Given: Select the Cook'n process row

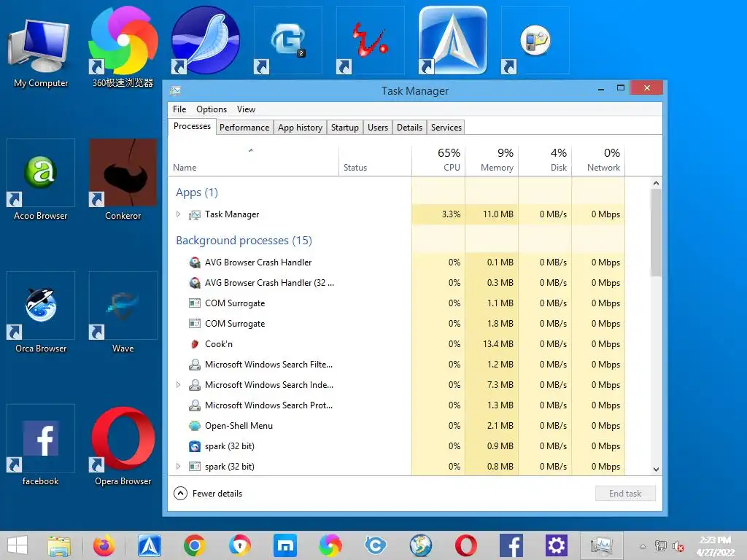Looking at the screenshot, I should [397, 344].
